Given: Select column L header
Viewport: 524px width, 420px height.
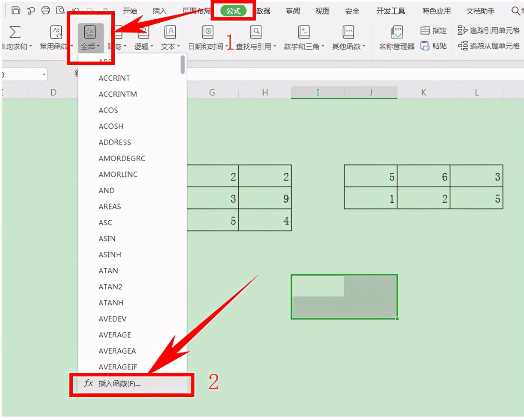Looking at the screenshot, I should click(476, 92).
